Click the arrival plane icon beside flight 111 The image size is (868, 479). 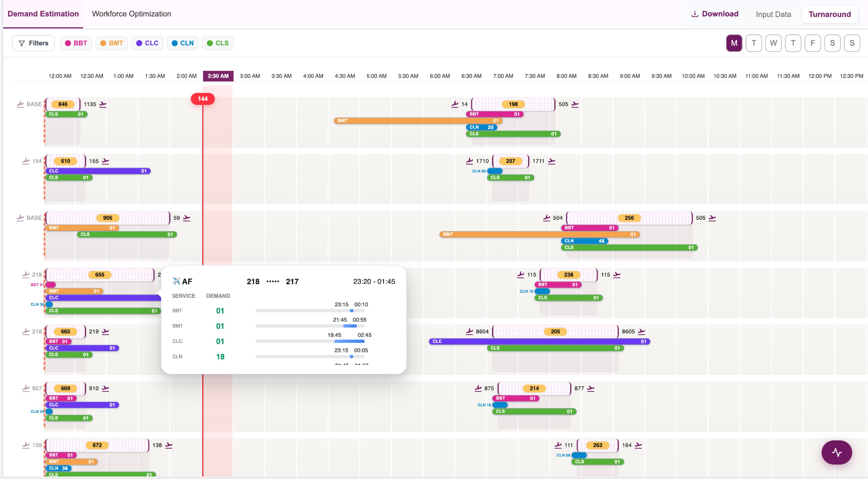[558, 445]
